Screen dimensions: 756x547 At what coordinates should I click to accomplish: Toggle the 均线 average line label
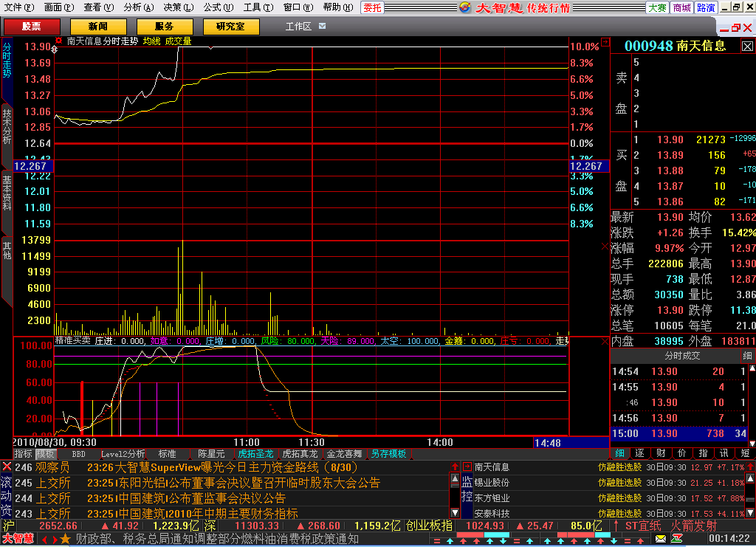151,41
